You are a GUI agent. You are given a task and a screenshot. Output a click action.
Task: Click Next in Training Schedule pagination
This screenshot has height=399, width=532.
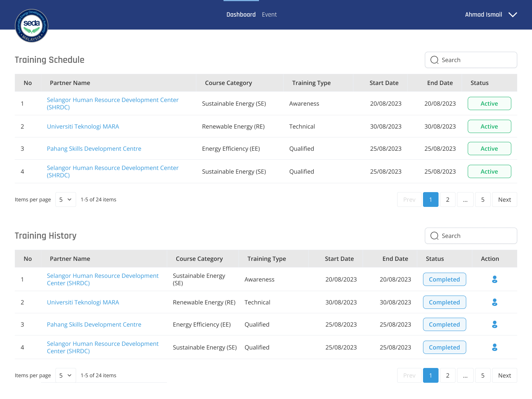[x=505, y=199]
